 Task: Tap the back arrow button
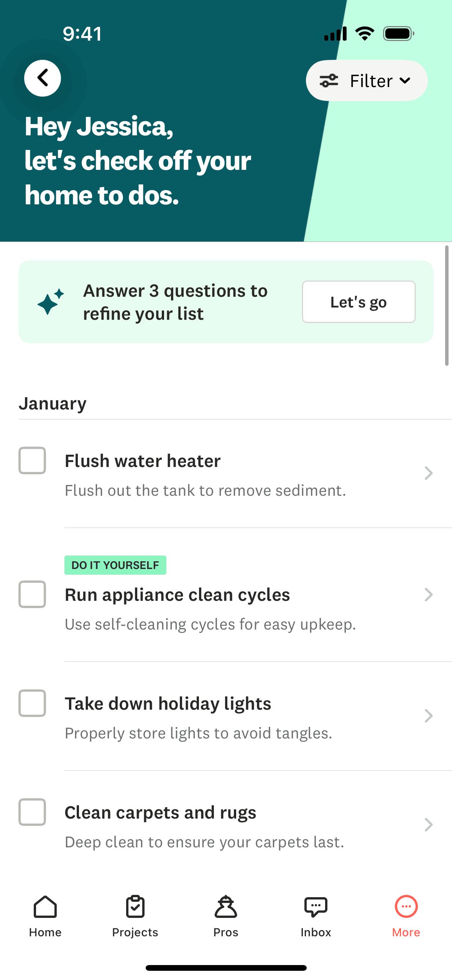click(43, 79)
